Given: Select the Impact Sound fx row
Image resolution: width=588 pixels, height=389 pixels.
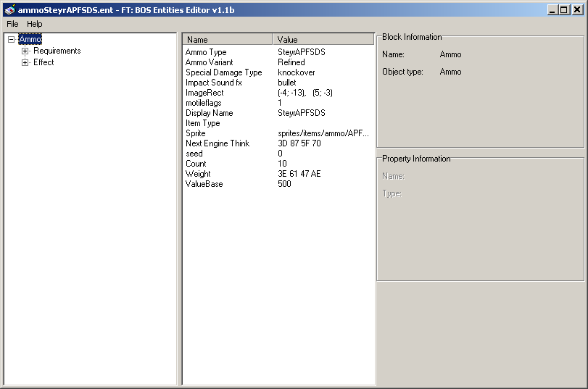Looking at the screenshot, I should coord(278,83).
